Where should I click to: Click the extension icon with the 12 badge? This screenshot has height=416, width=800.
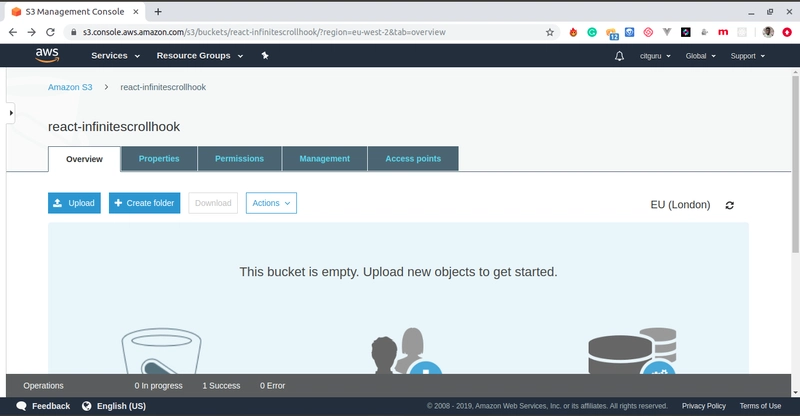click(612, 33)
